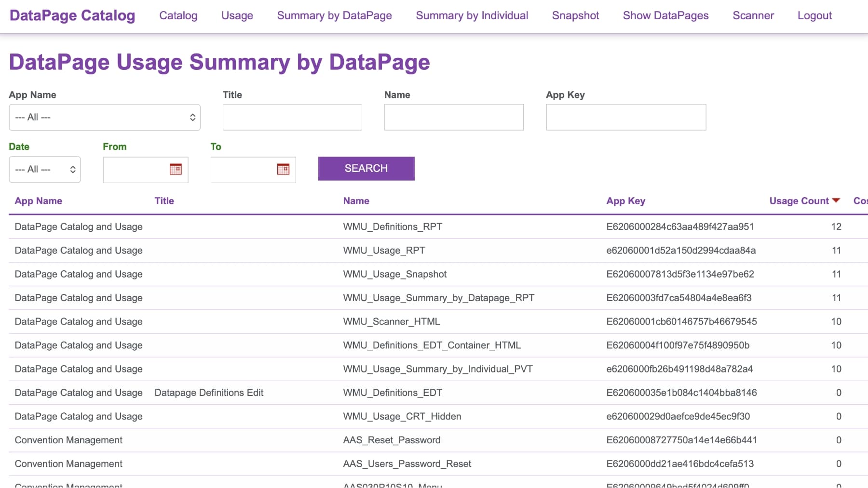Focus the Title search input field
Image resolution: width=868 pixels, height=488 pixels.
coord(292,117)
